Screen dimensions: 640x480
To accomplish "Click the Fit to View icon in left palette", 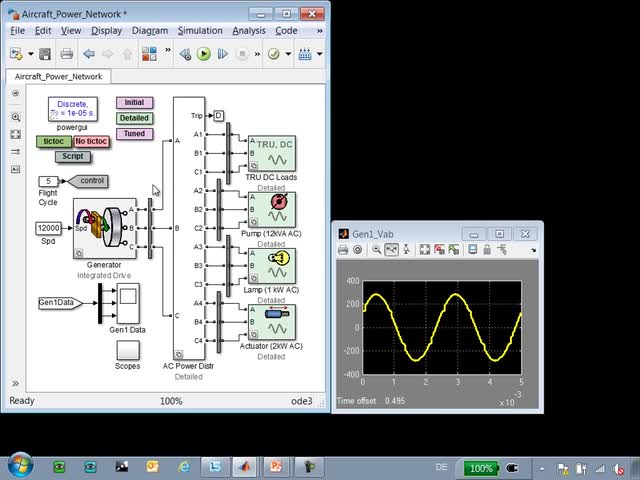I will [x=15, y=134].
